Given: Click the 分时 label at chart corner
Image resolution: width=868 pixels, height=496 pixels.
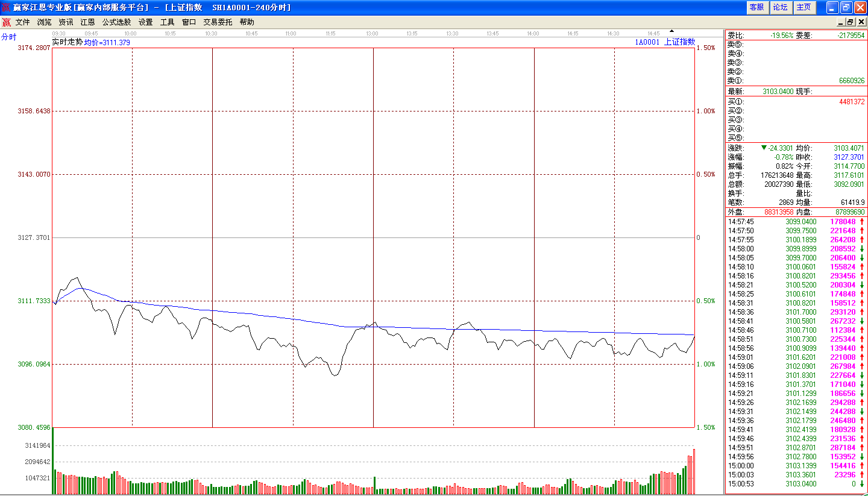Looking at the screenshot, I should point(8,37).
